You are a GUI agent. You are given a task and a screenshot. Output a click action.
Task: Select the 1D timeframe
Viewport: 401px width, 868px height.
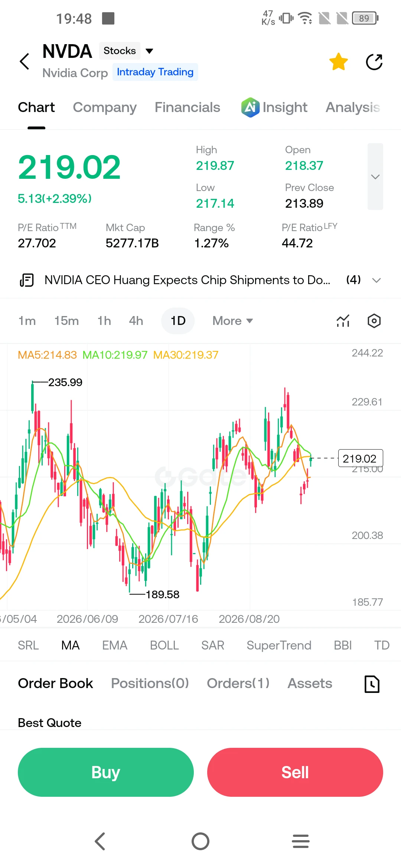178,321
